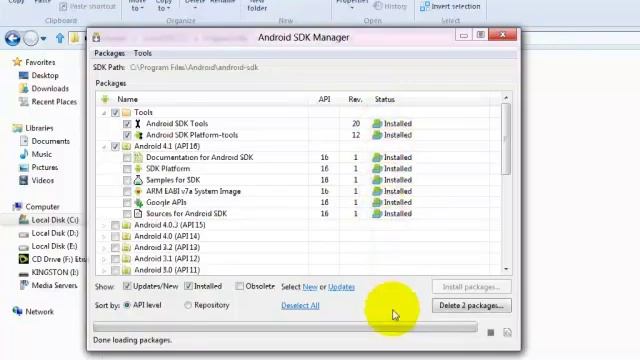Click the Installed status icon for Android SDK Tools
This screenshot has width=640, height=360.
(377, 123)
